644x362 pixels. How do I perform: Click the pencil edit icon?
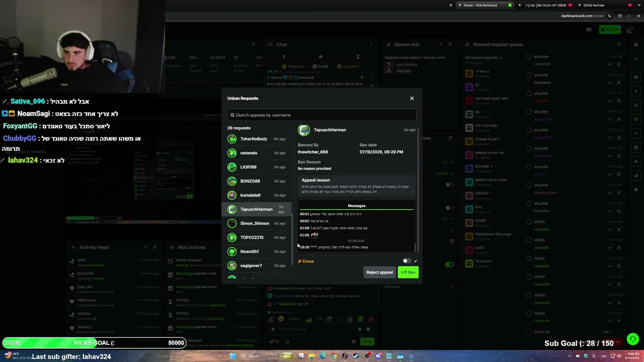coord(416,261)
